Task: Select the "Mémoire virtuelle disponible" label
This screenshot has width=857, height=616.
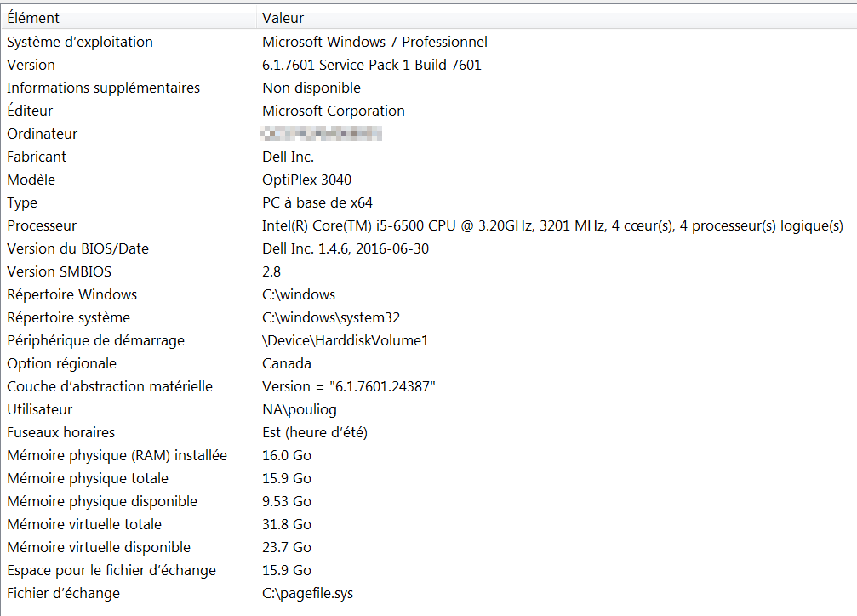Action: click(99, 547)
